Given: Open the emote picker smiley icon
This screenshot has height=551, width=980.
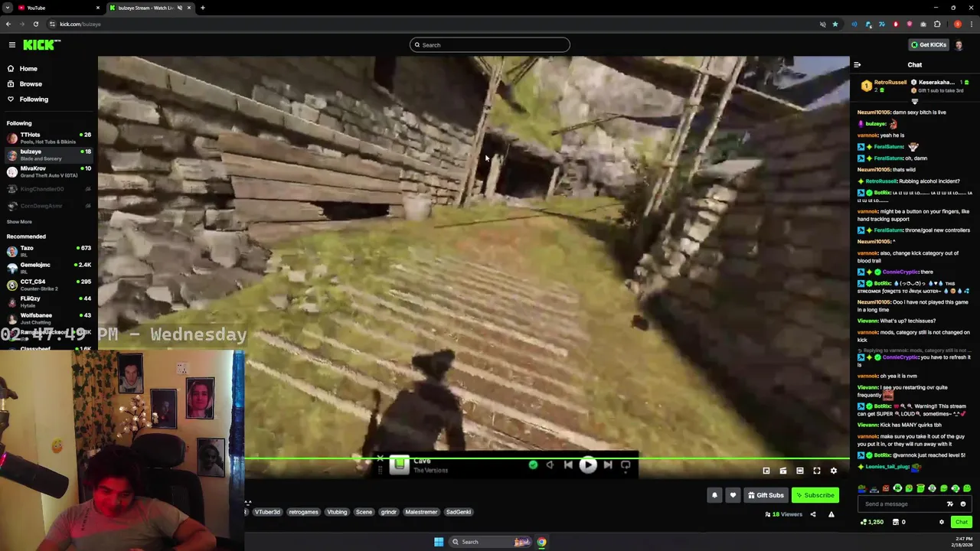Looking at the screenshot, I should [x=963, y=504].
